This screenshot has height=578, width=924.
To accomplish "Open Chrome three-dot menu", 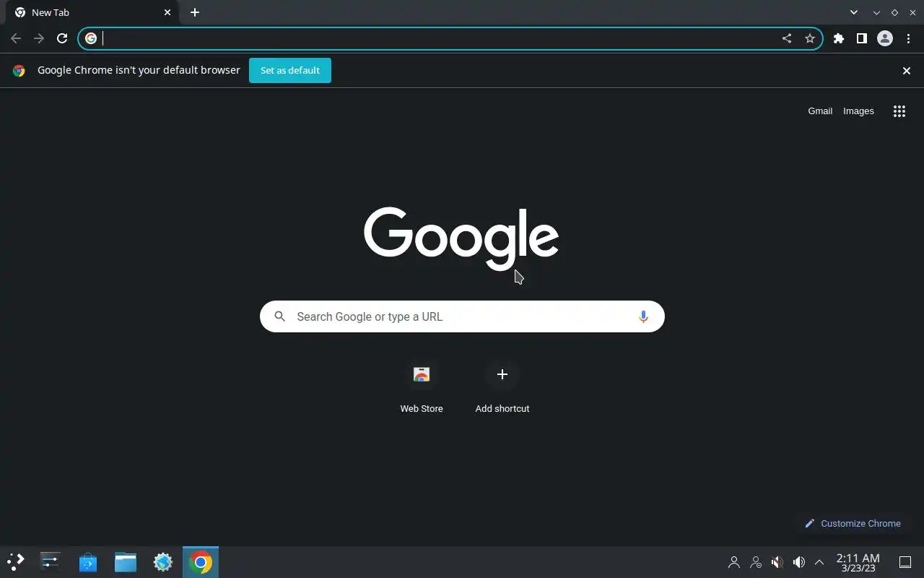I will (908, 38).
